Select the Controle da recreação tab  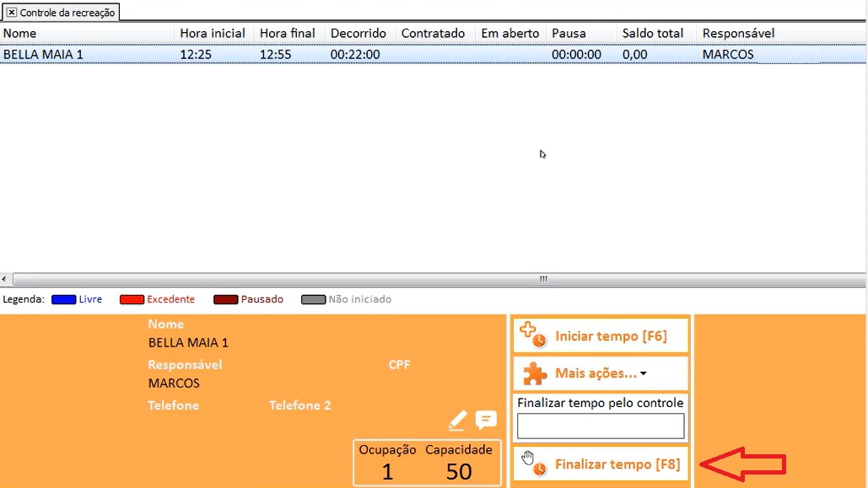click(x=67, y=13)
